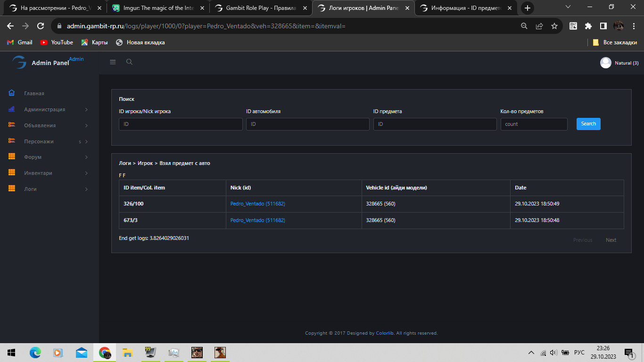Click the search magnifier icon in header
This screenshot has height=362, width=644.
click(129, 62)
